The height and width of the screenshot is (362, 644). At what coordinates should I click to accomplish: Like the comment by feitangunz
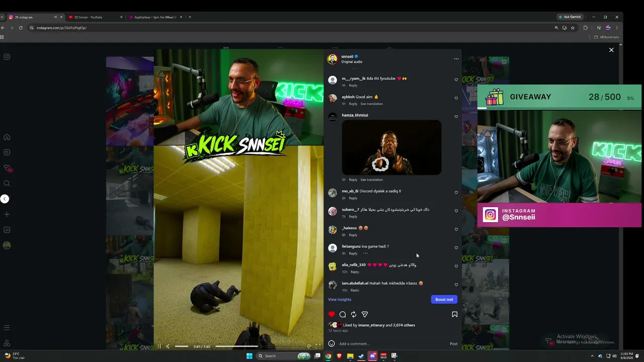tap(456, 248)
